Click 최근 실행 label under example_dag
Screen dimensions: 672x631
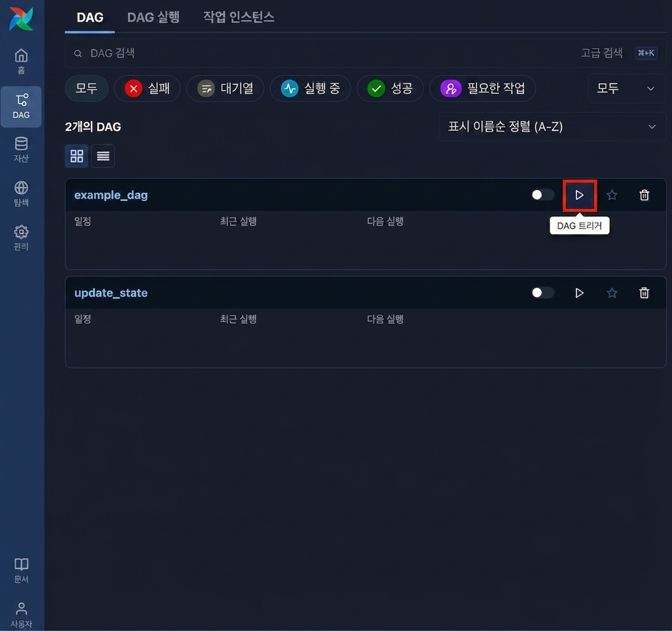(238, 221)
